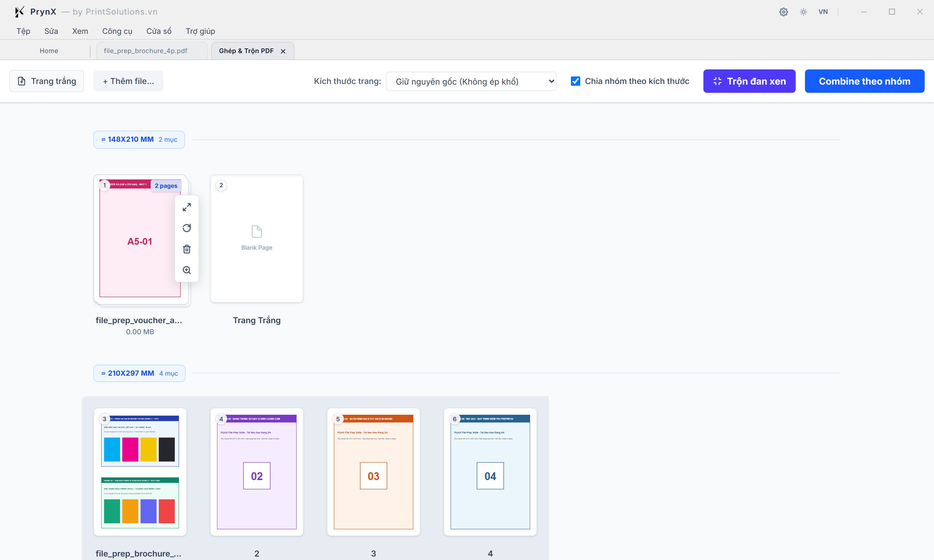Switch language via VN button
This screenshot has width=934, height=560.
(823, 12)
